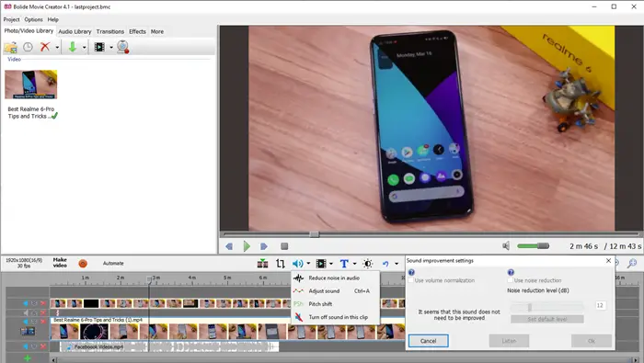Click help icon above Use volume normalization

point(411,272)
